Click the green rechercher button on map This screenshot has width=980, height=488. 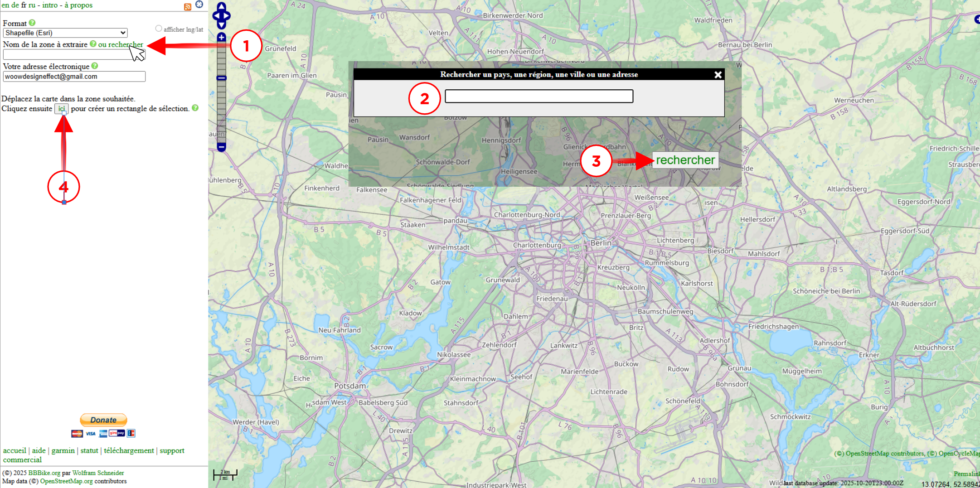pyautogui.click(x=685, y=160)
